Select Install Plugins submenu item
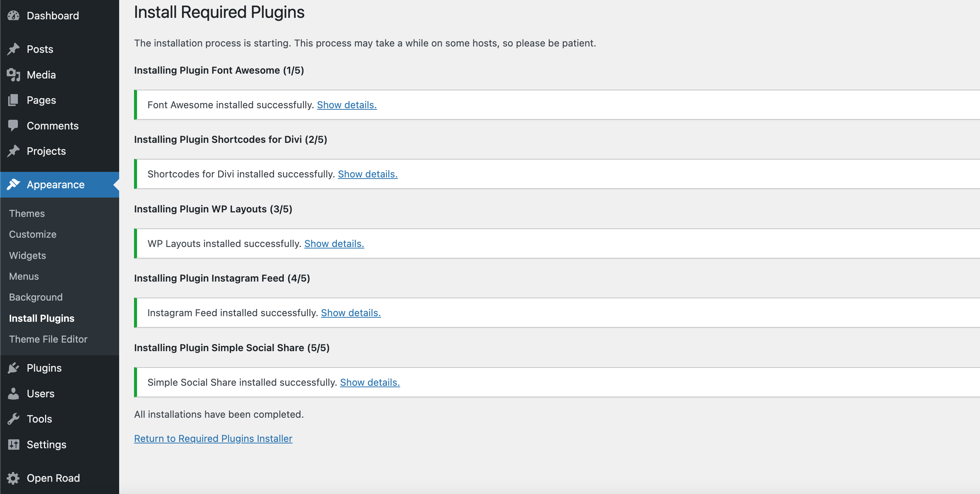The width and height of the screenshot is (980, 494). [x=42, y=318]
